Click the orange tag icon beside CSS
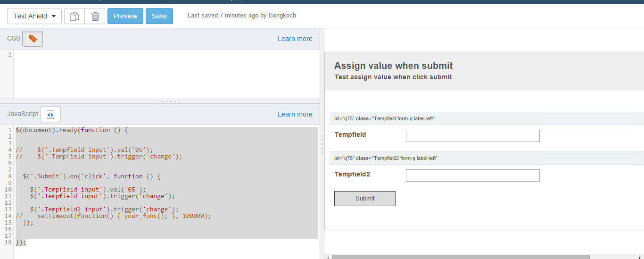The height and width of the screenshot is (259, 644). pos(33,39)
